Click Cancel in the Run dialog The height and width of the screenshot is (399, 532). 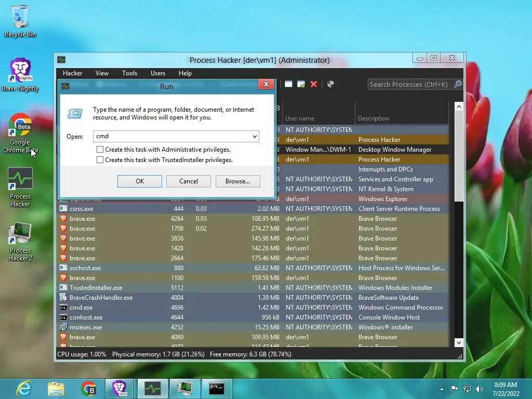(x=188, y=181)
